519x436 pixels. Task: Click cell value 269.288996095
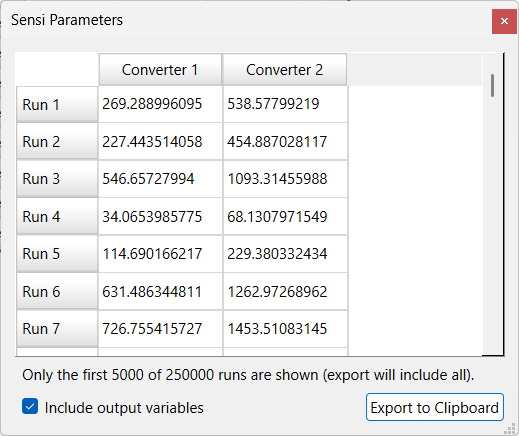click(x=152, y=104)
